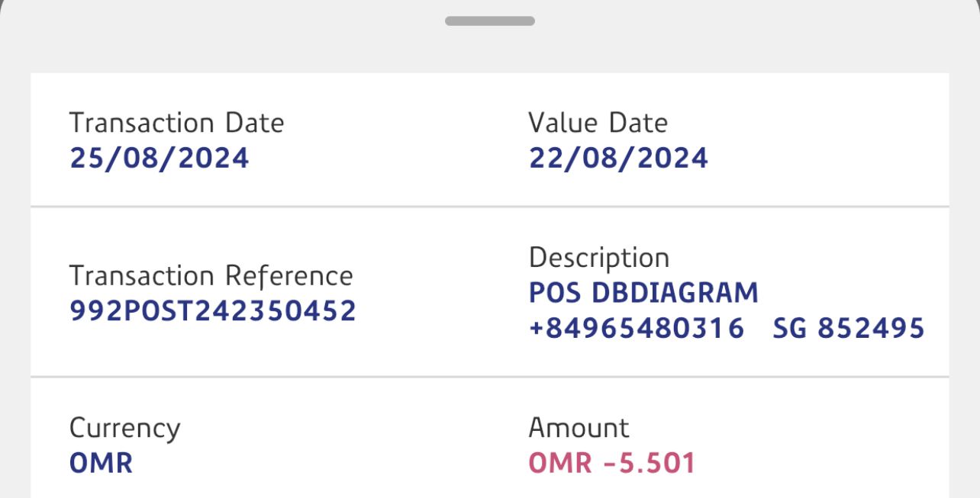Select the code 852495 in description

click(872, 329)
